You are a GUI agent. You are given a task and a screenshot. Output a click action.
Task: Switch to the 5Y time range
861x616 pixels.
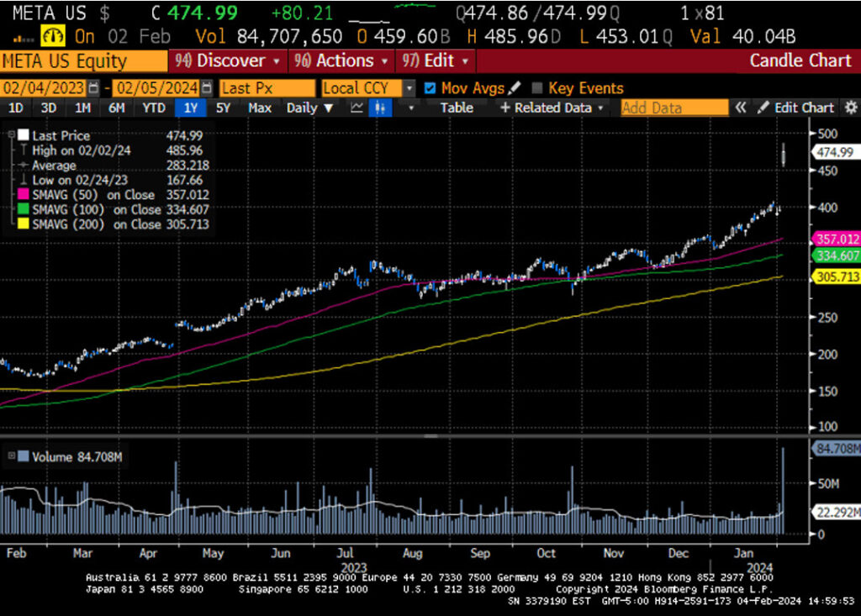tap(223, 108)
